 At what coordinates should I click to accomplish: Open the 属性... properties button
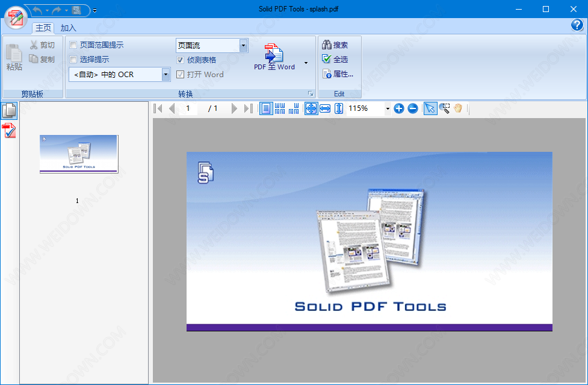tap(338, 74)
